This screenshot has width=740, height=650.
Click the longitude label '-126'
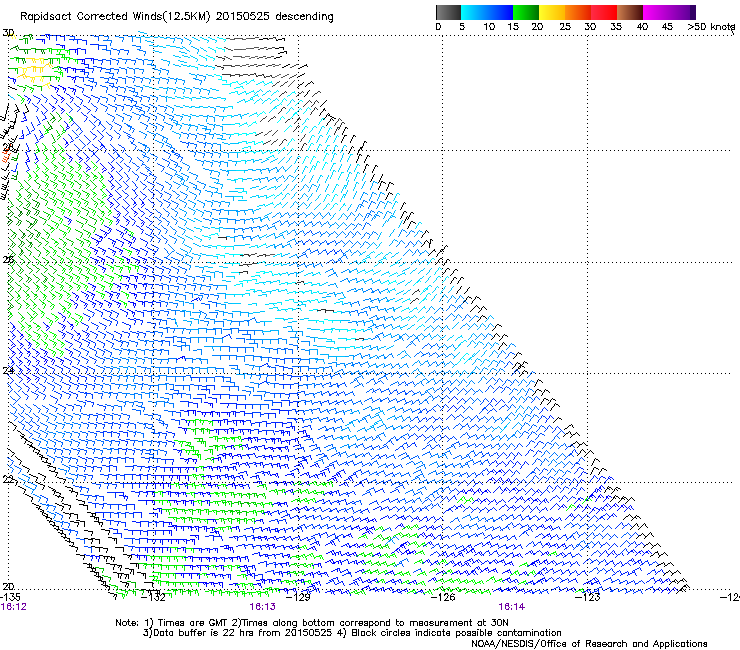443,597
